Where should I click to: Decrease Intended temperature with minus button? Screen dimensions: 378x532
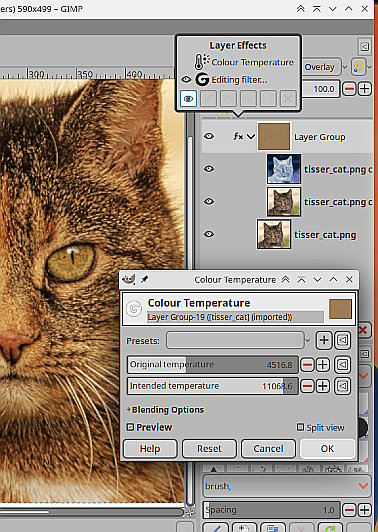tap(307, 386)
